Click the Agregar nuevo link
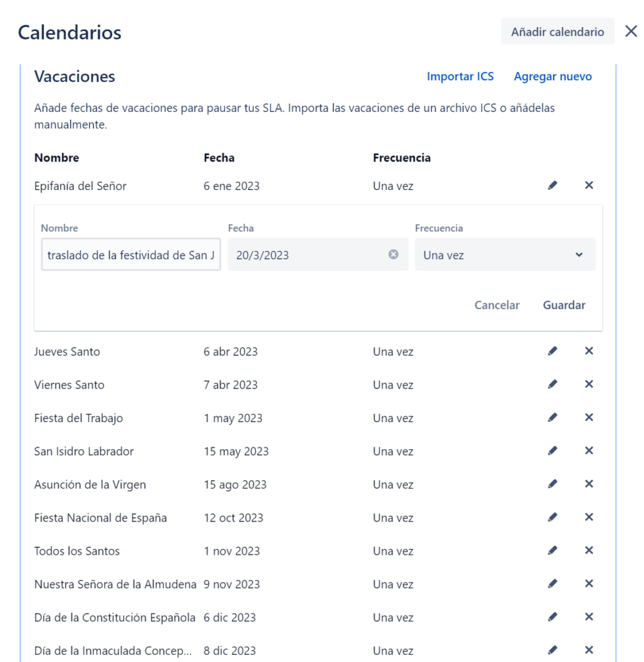This screenshot has height=662, width=644. (553, 76)
